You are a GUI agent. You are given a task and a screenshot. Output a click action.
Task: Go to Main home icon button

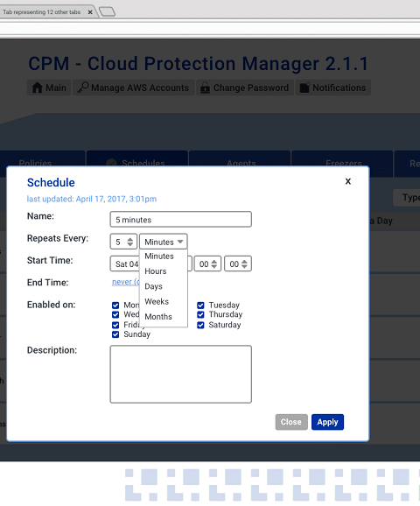[49, 88]
